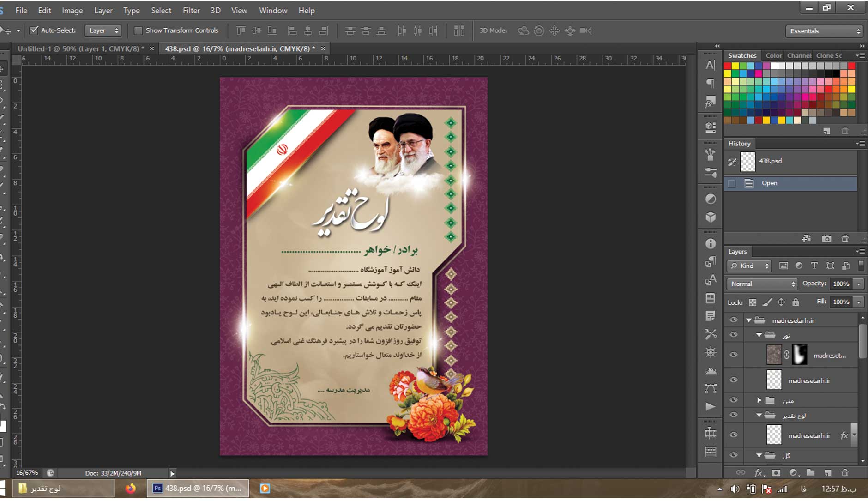Add a layer style with fx button

click(759, 472)
